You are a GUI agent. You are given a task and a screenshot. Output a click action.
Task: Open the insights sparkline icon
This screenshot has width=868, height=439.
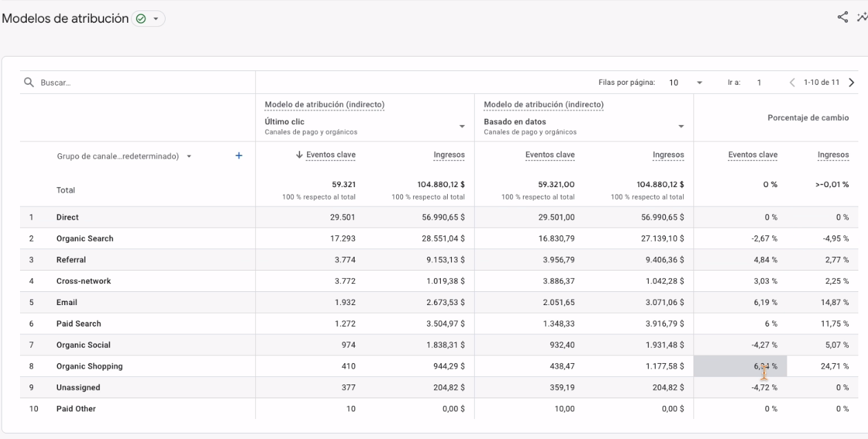click(862, 19)
